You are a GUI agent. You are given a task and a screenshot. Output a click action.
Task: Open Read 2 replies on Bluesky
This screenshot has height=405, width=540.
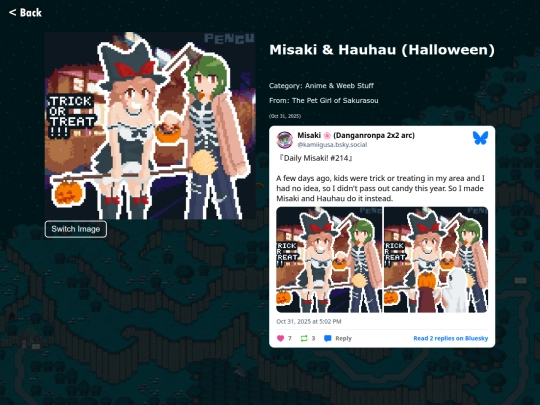tap(450, 339)
